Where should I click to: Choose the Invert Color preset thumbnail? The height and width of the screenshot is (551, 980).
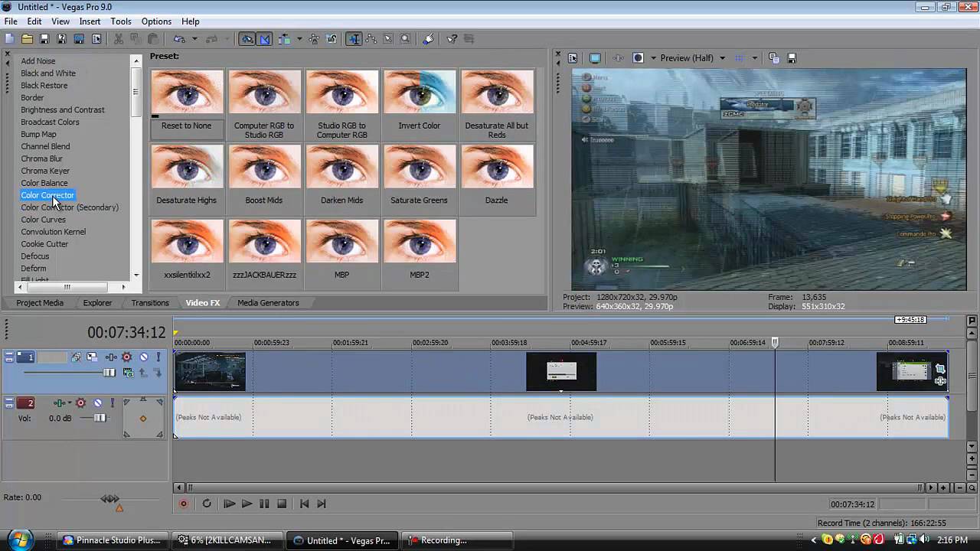pyautogui.click(x=420, y=92)
